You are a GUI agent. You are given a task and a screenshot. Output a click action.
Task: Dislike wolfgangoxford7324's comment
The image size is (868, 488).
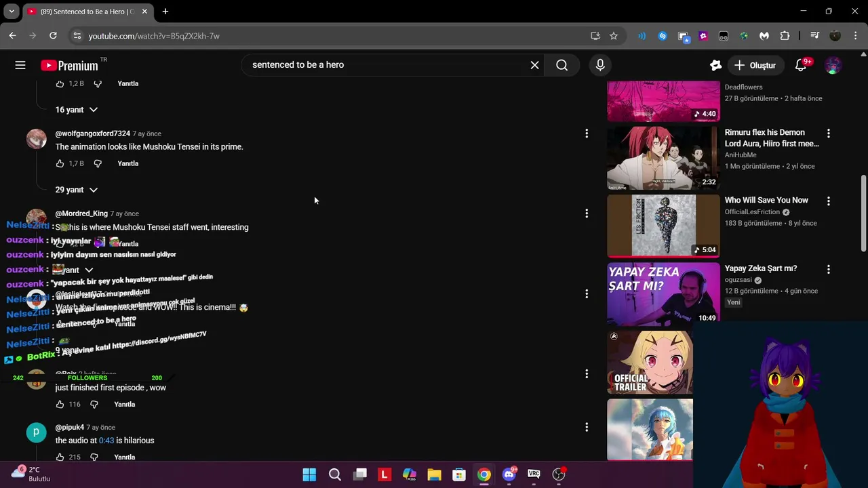point(98,163)
